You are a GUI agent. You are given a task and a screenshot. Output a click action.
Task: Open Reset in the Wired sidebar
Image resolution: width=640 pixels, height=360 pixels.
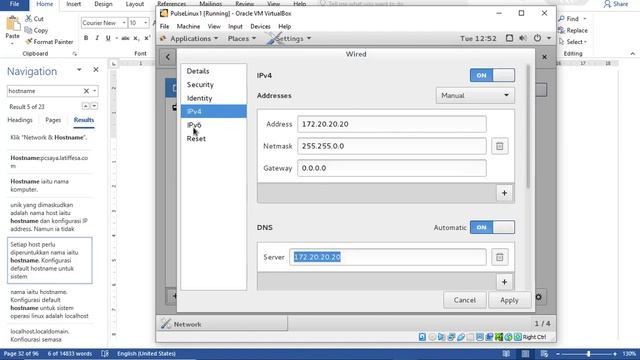point(213,138)
